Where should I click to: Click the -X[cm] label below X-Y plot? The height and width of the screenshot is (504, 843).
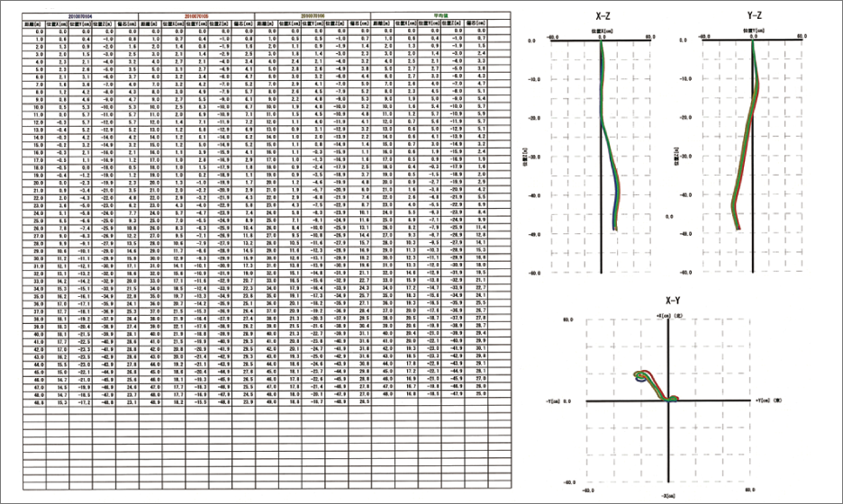(x=668, y=495)
